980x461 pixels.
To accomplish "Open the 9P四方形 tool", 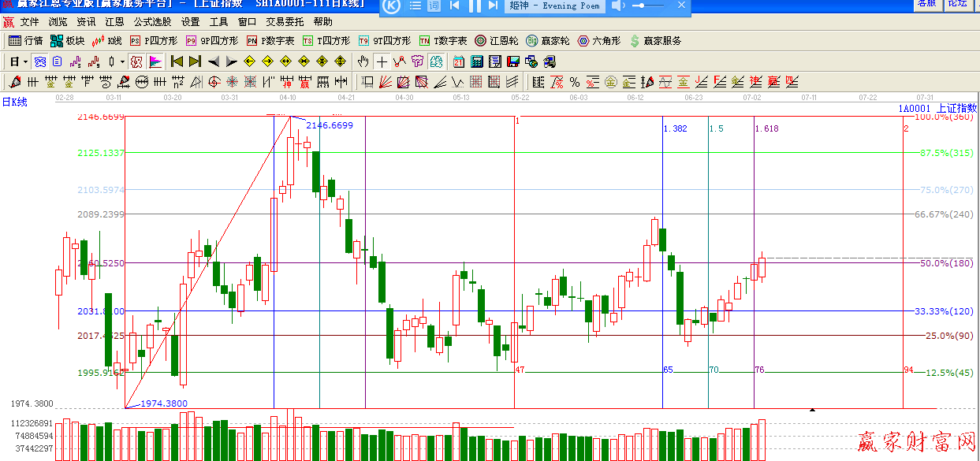I will click(x=211, y=40).
